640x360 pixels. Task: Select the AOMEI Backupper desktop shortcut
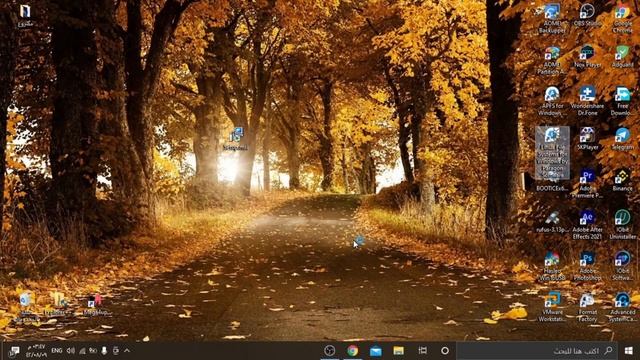(552, 19)
